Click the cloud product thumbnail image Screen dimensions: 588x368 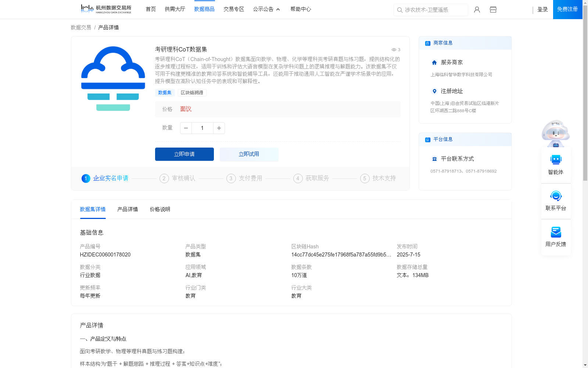coord(113,78)
